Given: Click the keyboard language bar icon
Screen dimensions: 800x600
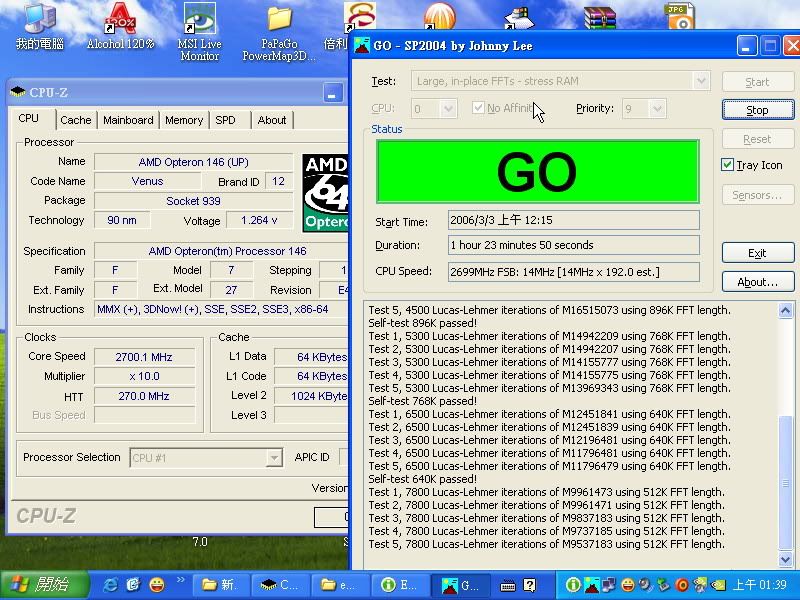Looking at the screenshot, I should pos(508,586).
